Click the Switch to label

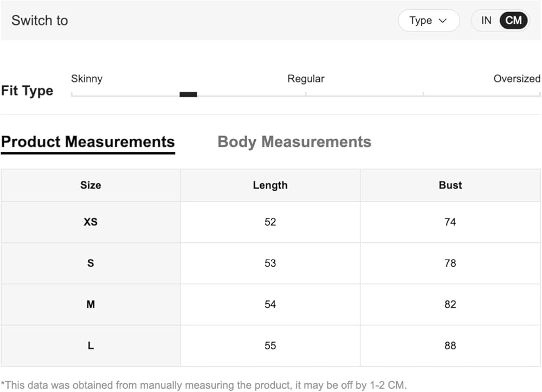click(x=40, y=21)
